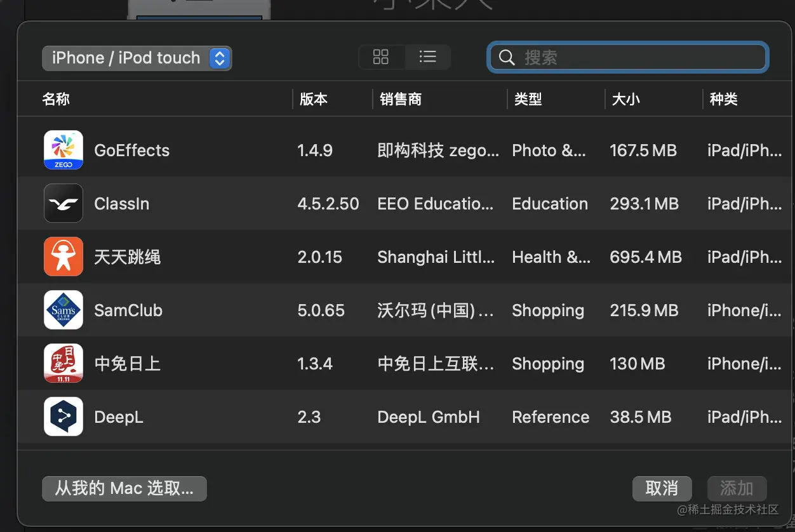The width and height of the screenshot is (795, 532).
Task: Switch to list view
Action: [428, 57]
